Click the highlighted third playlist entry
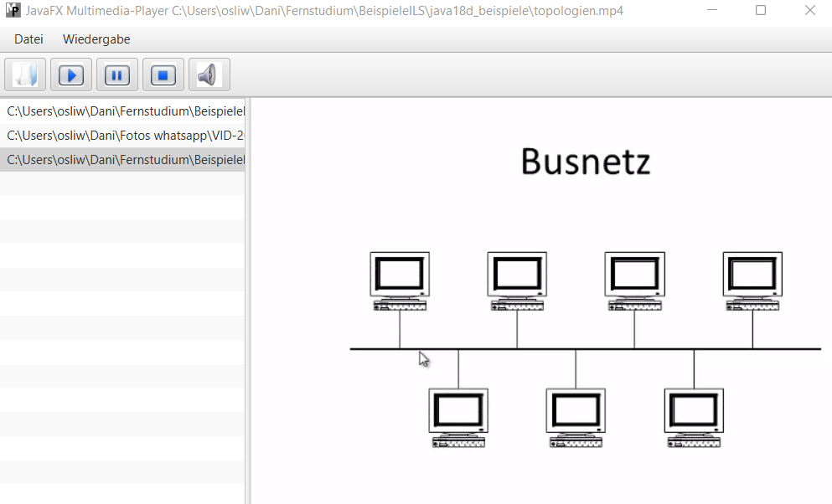This screenshot has width=832, height=504. coord(124,160)
